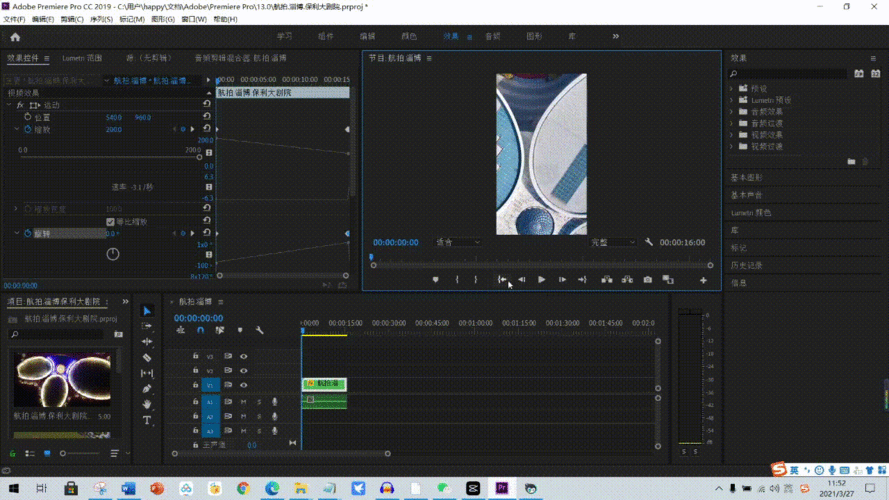
Task: Select the video clip on timeline V1
Action: 325,384
